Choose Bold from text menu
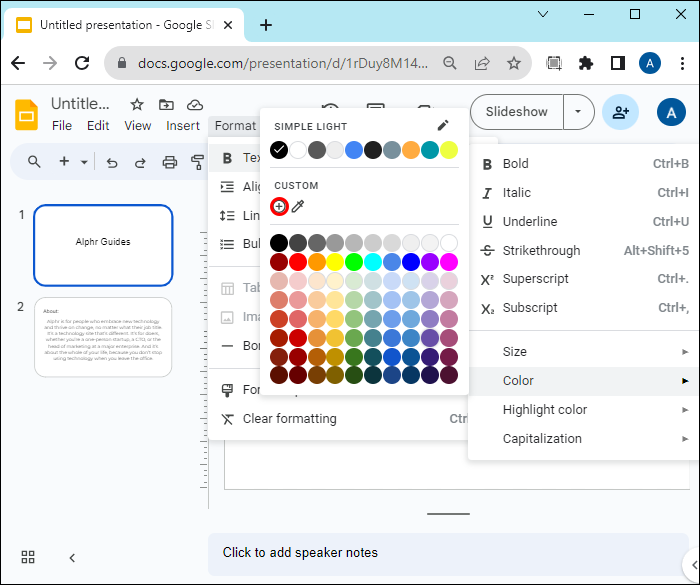 583,164
